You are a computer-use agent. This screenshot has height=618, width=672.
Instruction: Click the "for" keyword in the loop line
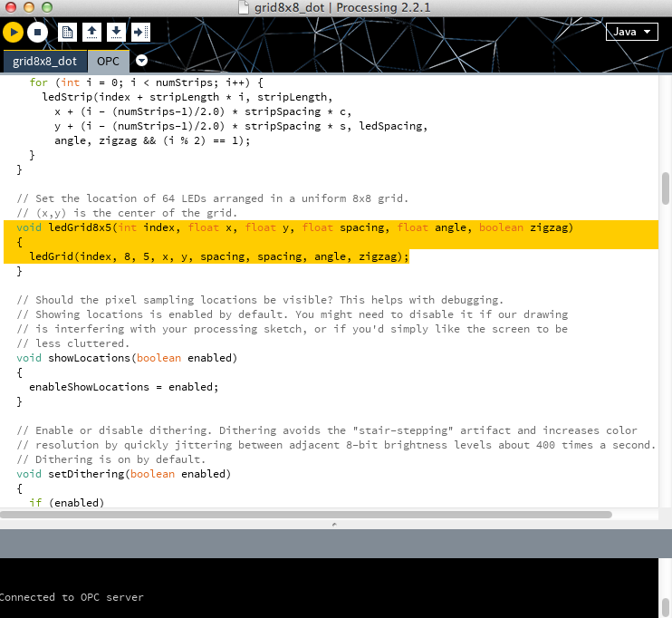[x=39, y=82]
